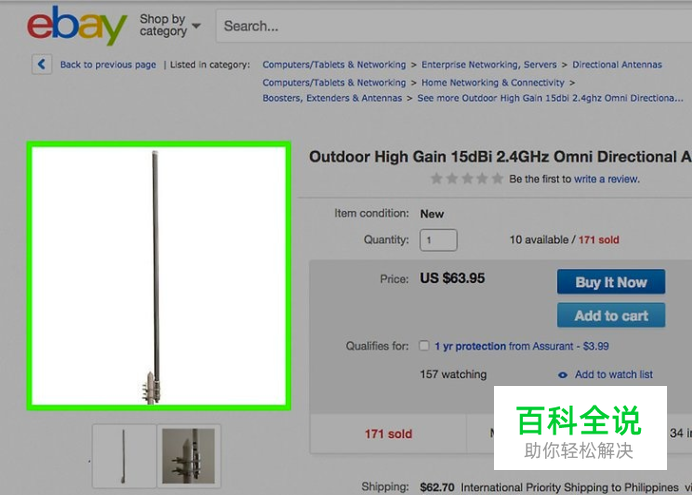
Task: Expand Shop by category dropdown
Action: click(170, 25)
